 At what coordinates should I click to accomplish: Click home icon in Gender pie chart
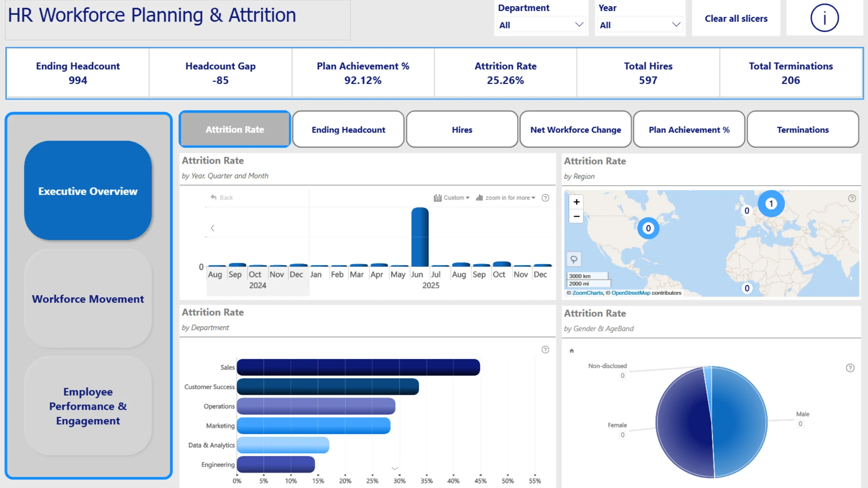pyautogui.click(x=571, y=351)
